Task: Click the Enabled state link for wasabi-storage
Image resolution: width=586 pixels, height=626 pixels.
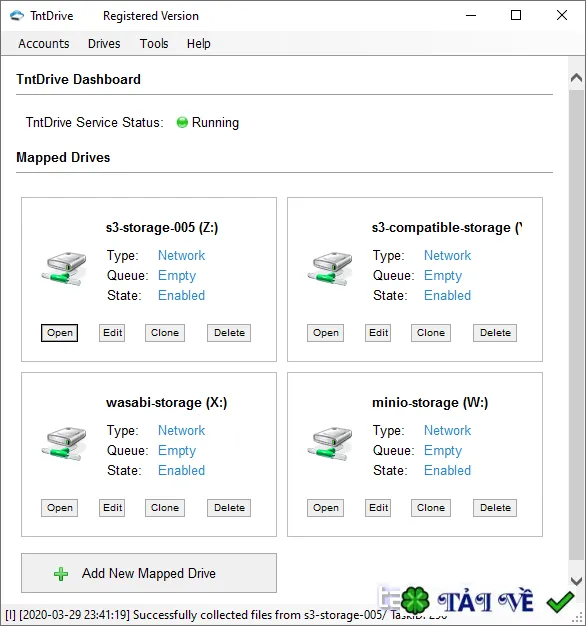Action: click(182, 470)
